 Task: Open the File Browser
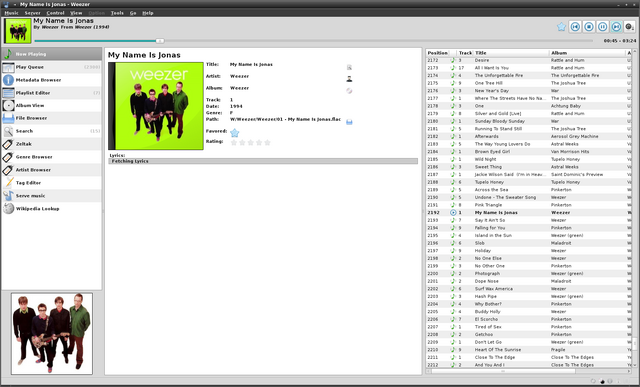(x=51, y=118)
